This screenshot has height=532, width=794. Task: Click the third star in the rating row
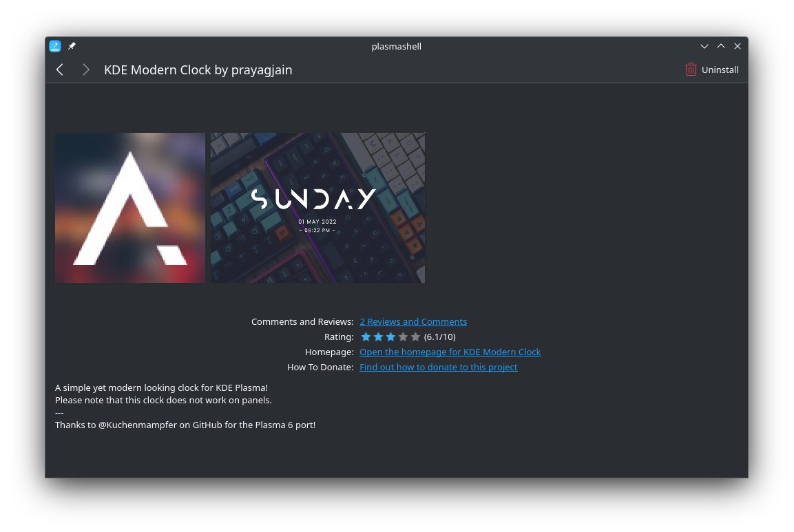click(390, 337)
